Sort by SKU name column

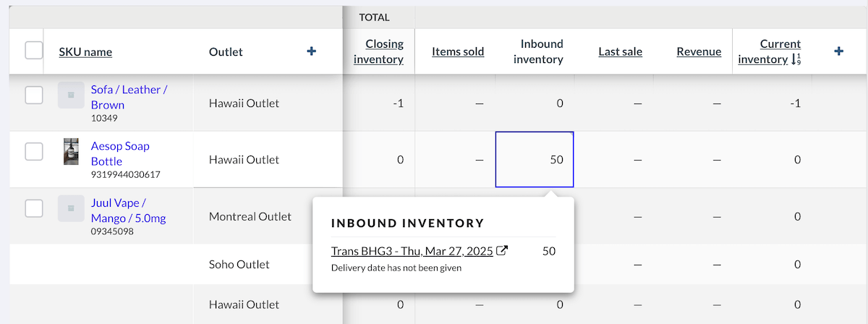pos(85,51)
